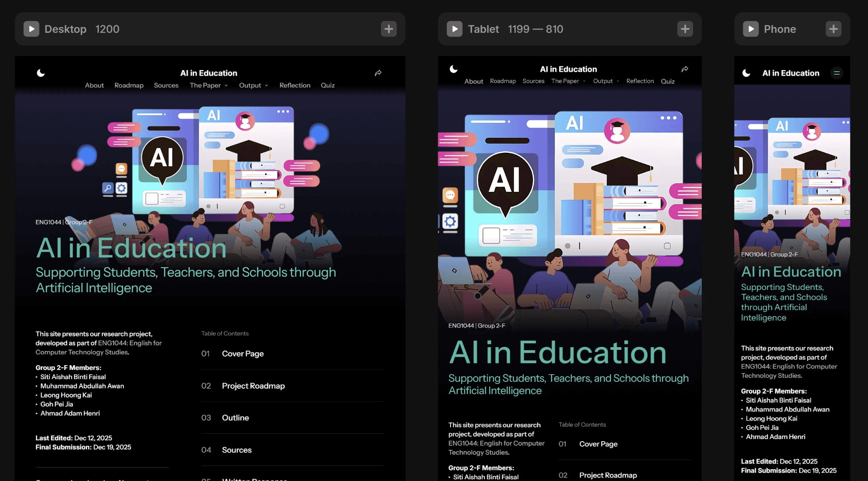Open Project Roadmap entry in Desktop contents
Image resolution: width=868 pixels, height=481 pixels.
[253, 386]
